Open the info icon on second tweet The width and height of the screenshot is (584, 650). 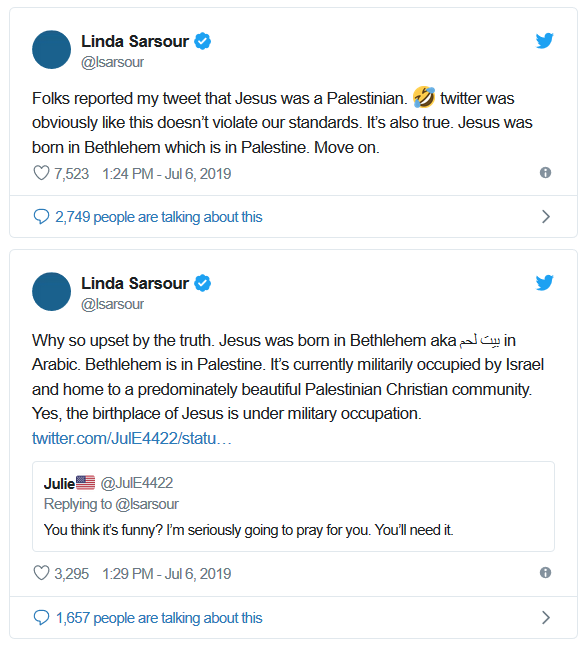(x=545, y=572)
